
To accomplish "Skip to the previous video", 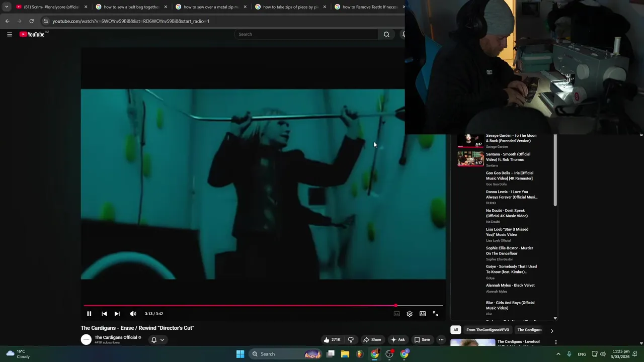I will (104, 314).
